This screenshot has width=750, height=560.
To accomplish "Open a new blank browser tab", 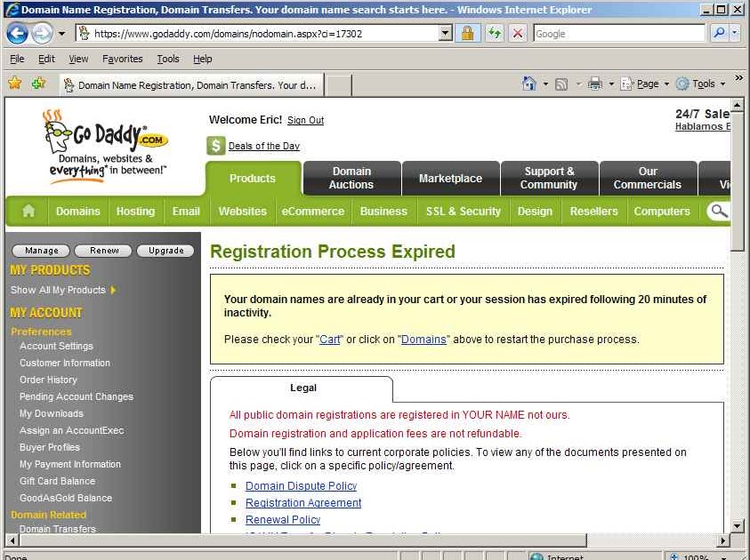I will coord(339,85).
